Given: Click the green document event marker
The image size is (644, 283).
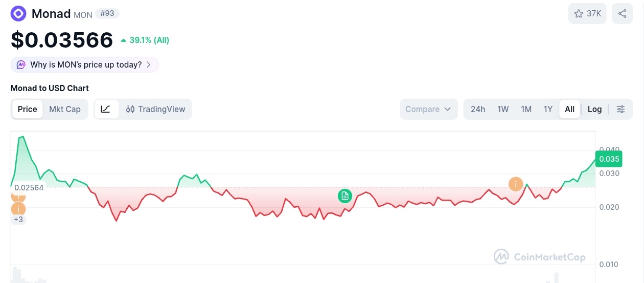Looking at the screenshot, I should (x=345, y=195).
